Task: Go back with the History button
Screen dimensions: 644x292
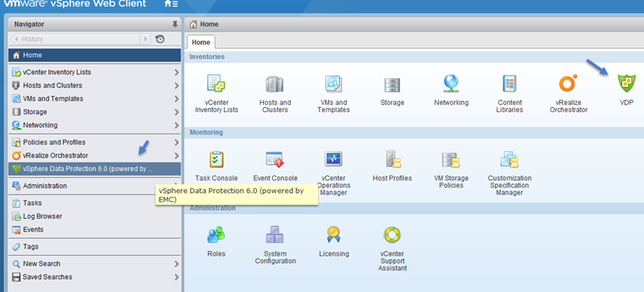Action: click(75, 39)
